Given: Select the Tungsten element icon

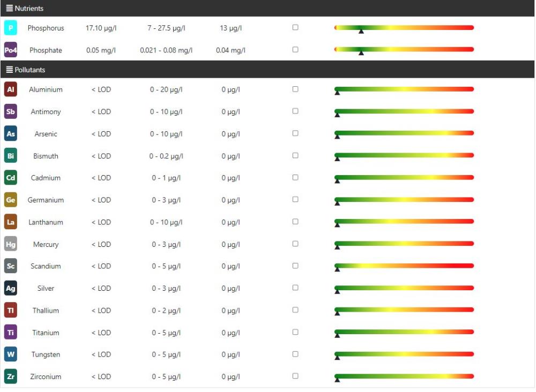Looking at the screenshot, I should [x=10, y=354].
